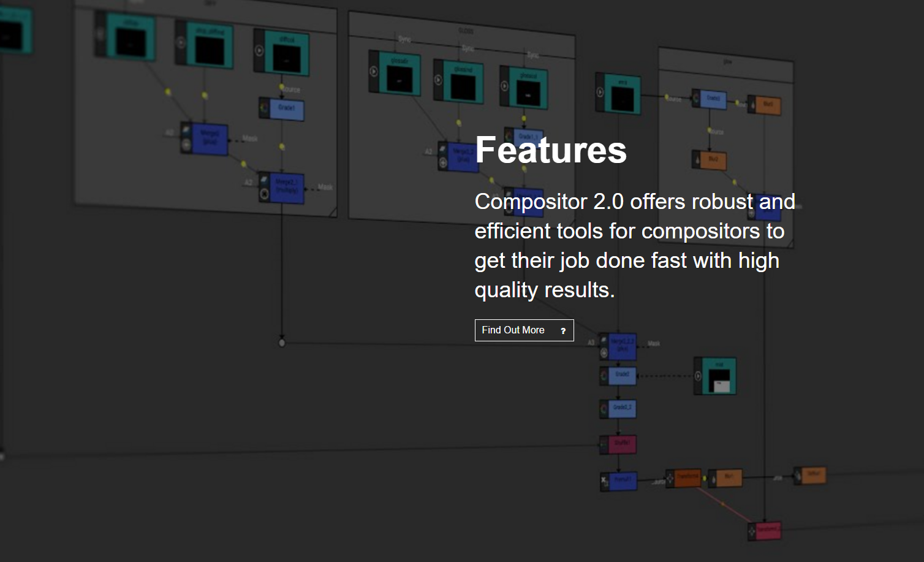Select the Grade2 node below the Merge

(x=622, y=375)
